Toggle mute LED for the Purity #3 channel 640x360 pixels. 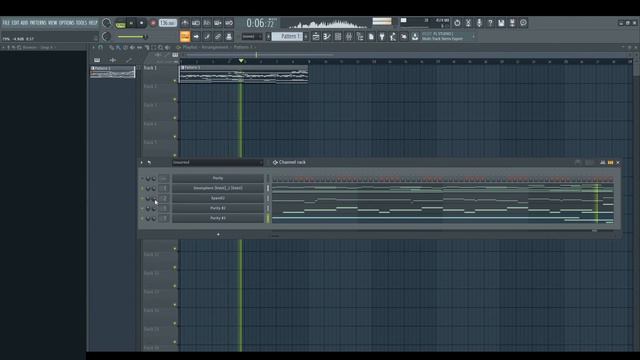[x=142, y=218]
